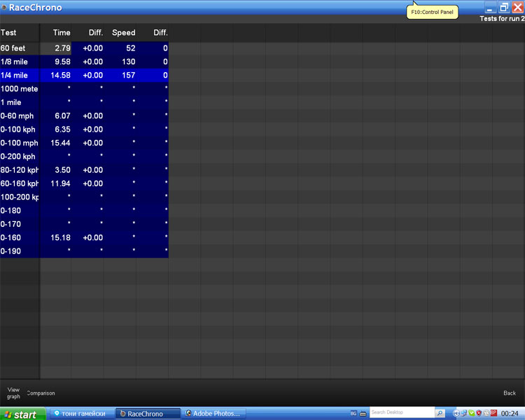
Task: Click the RaceChrono title bar icon
Action: 4,8
